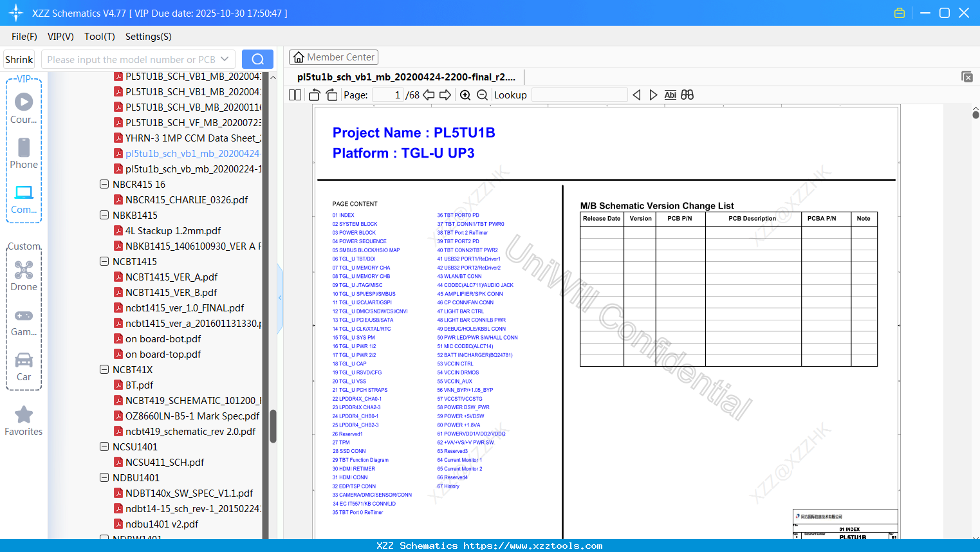The height and width of the screenshot is (552, 980).
Task: Open Favorites in the sidebar
Action: (x=24, y=421)
